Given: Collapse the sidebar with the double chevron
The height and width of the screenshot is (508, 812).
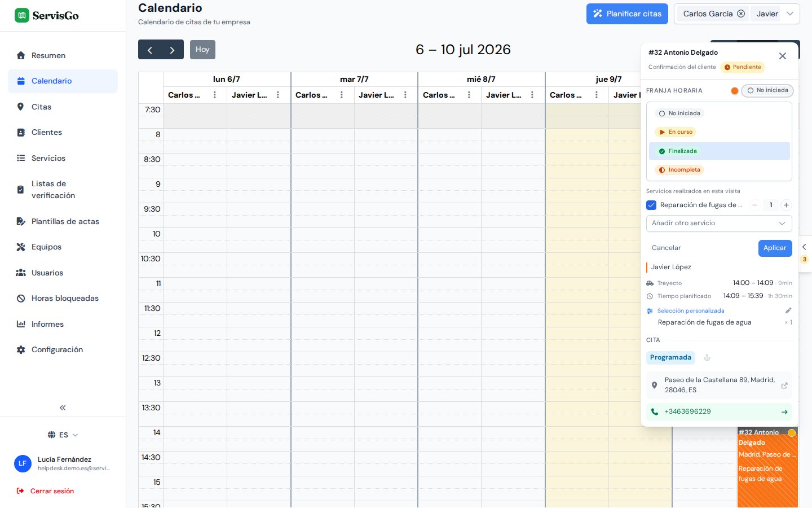Looking at the screenshot, I should [x=63, y=408].
